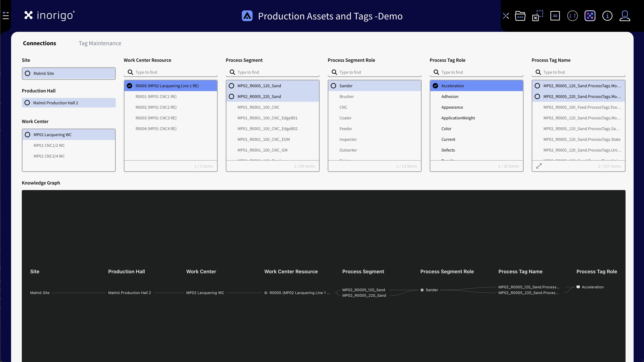The image size is (644, 362).
Task: Select the Sander segment role radio
Action: 333,86
